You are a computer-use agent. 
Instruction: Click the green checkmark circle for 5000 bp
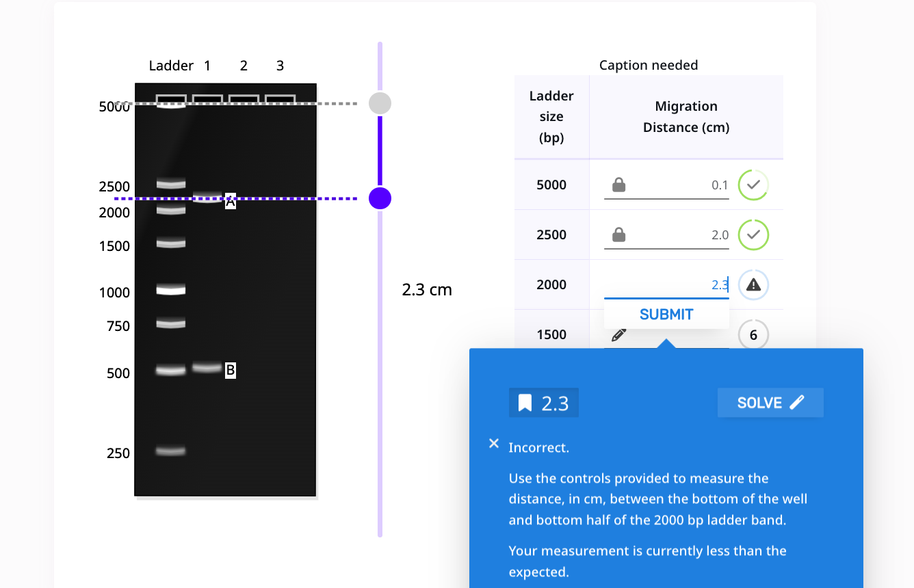(x=753, y=185)
